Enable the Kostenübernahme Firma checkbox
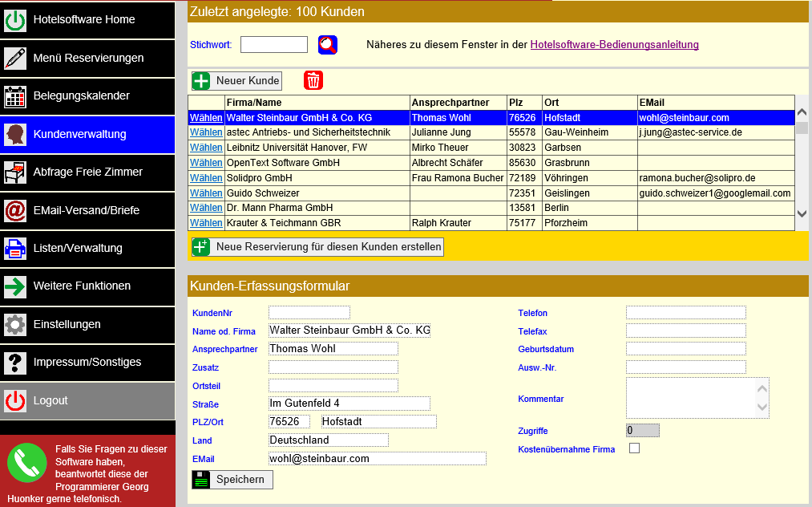The width and height of the screenshot is (812, 507). 634,448
